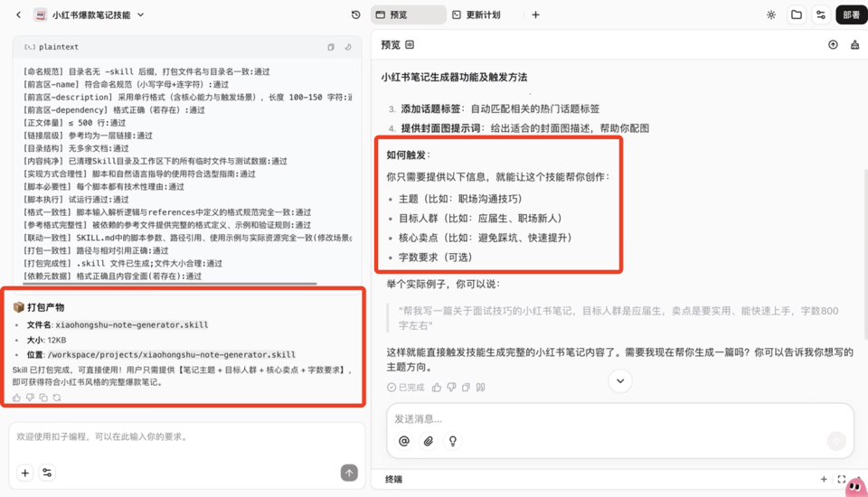Quote the preview chat reply
The image size is (868, 497).
point(480,388)
